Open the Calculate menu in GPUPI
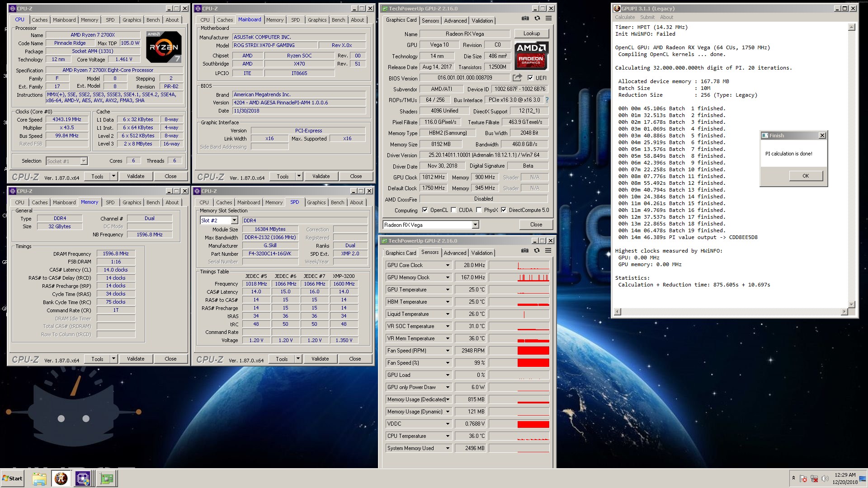 click(625, 17)
